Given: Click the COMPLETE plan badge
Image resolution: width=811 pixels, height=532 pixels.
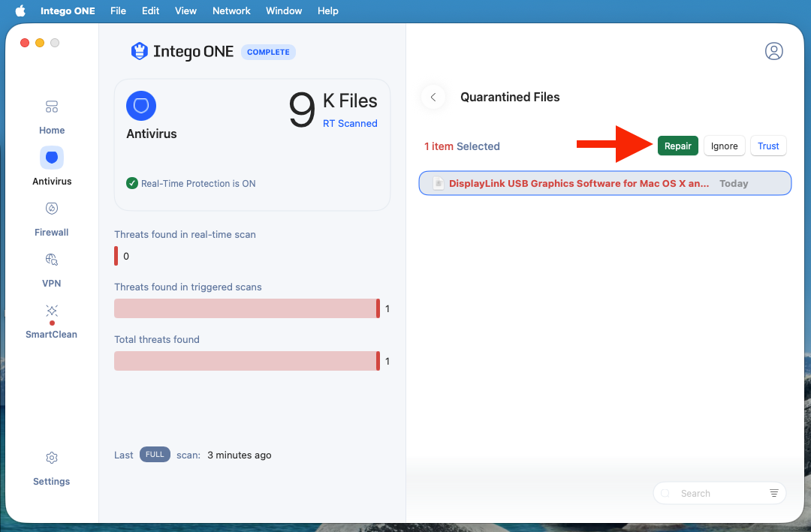Looking at the screenshot, I should (x=268, y=52).
